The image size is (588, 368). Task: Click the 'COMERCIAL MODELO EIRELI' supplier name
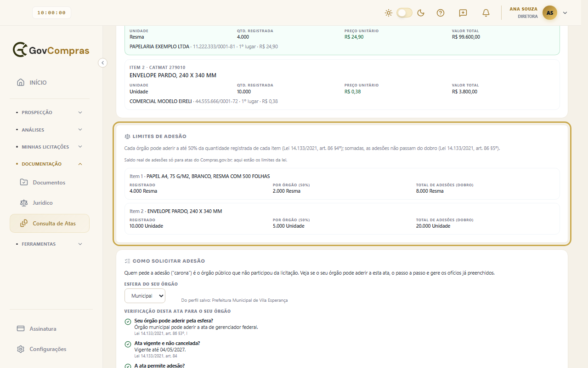tap(161, 101)
